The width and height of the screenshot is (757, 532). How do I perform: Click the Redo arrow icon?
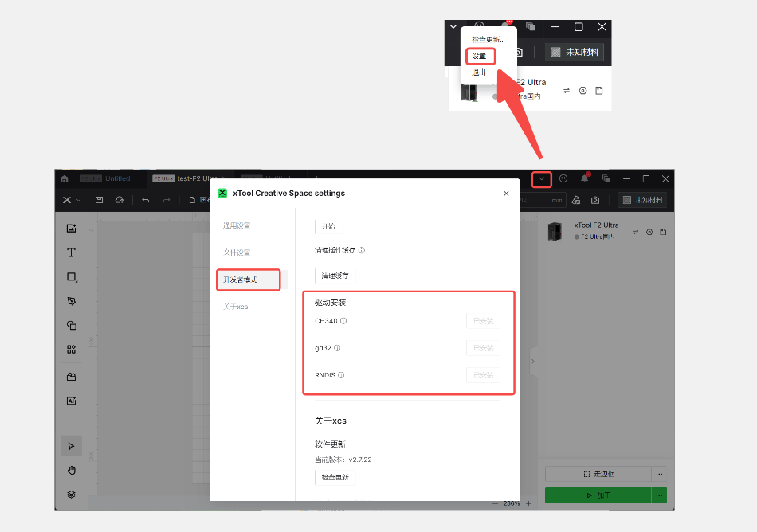click(x=166, y=200)
